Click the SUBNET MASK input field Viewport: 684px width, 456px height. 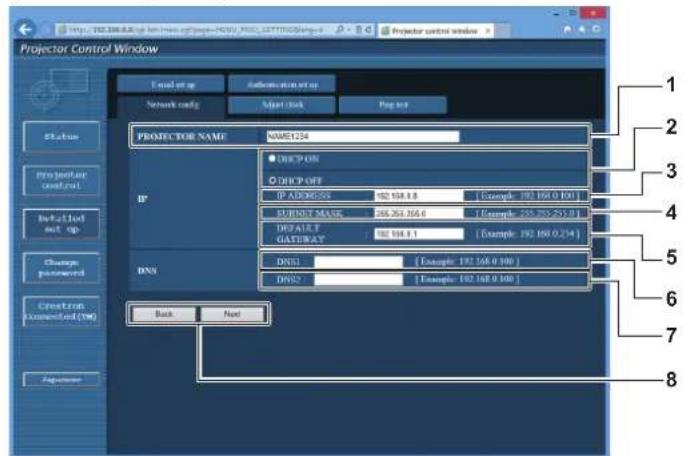point(418,213)
